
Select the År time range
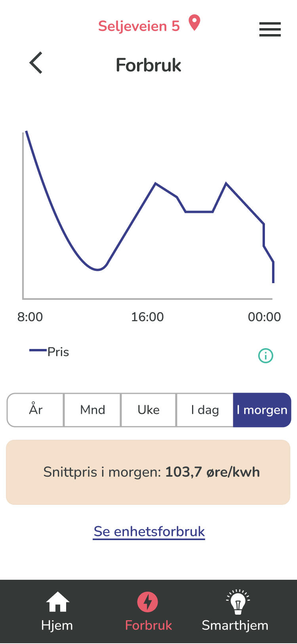click(36, 410)
